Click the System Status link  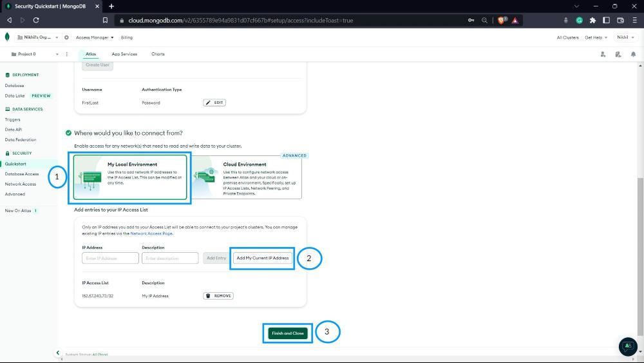87,355
